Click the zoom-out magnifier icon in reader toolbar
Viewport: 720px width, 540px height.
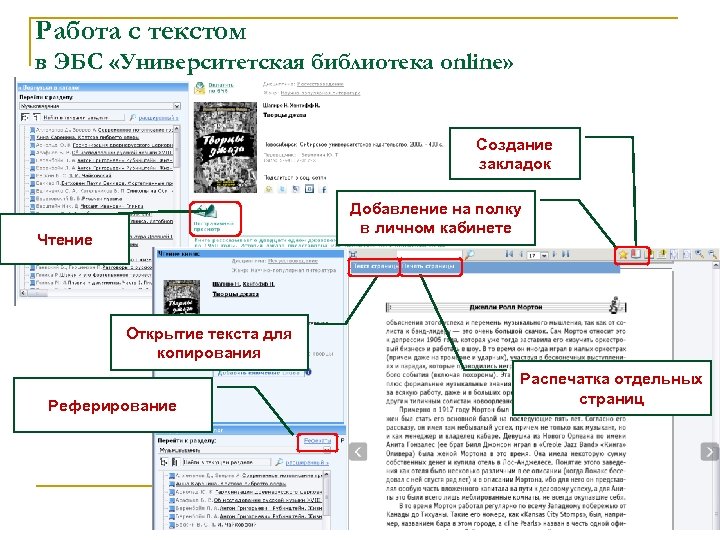[x=712, y=254]
